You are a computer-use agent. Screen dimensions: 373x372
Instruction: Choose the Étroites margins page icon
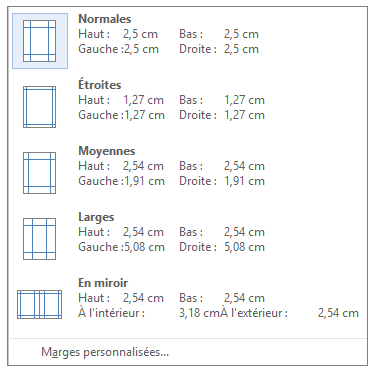[x=40, y=107]
